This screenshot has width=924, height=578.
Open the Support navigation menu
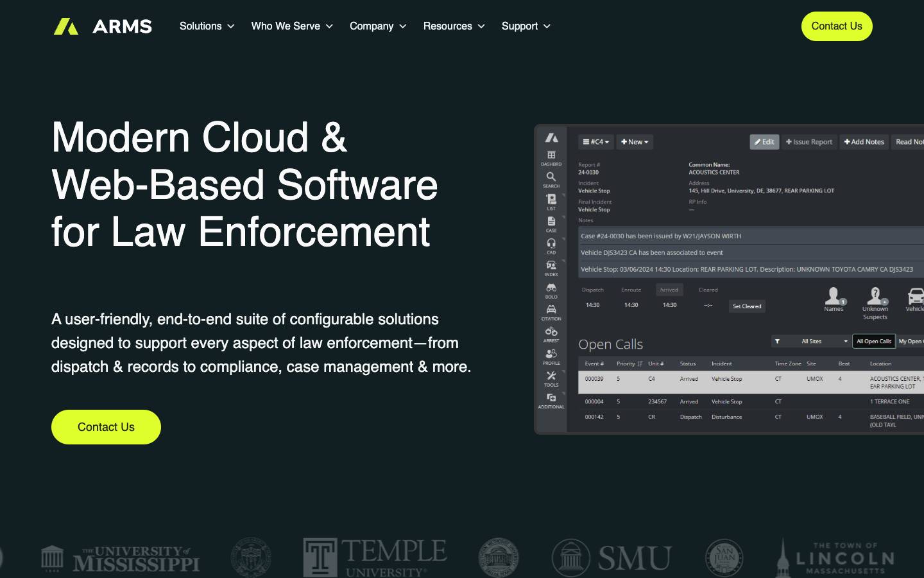(x=526, y=26)
